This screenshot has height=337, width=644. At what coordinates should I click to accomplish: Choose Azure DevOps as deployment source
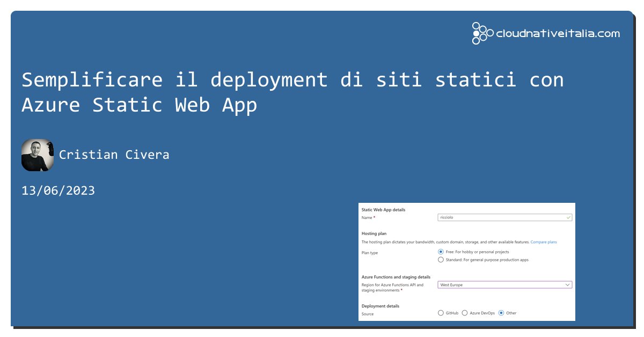click(465, 313)
